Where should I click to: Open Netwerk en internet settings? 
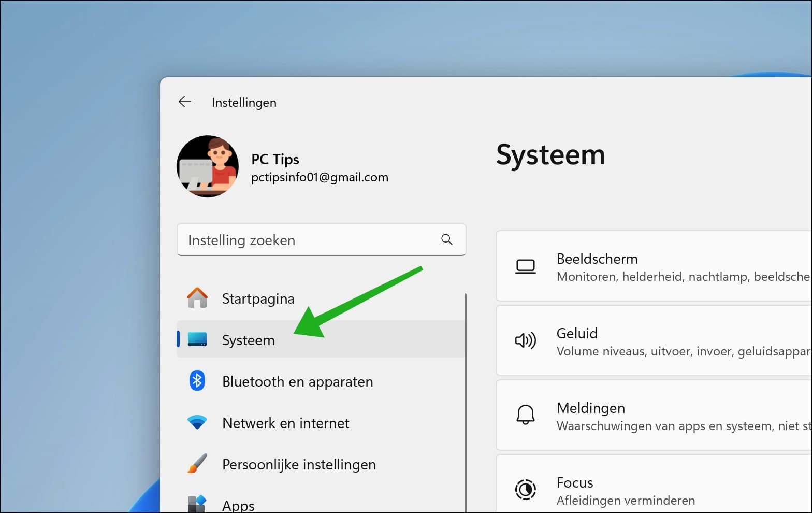(x=321, y=423)
